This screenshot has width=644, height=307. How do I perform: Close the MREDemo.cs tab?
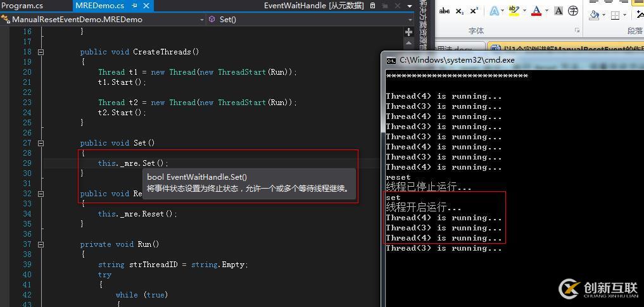pyautogui.click(x=146, y=6)
